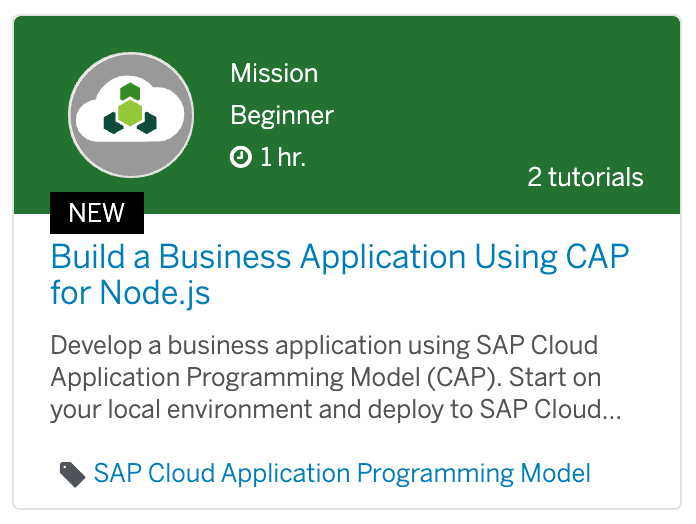This screenshot has height=524, width=696.
Task: Click the 'for Node.js' title line
Action: (130, 293)
